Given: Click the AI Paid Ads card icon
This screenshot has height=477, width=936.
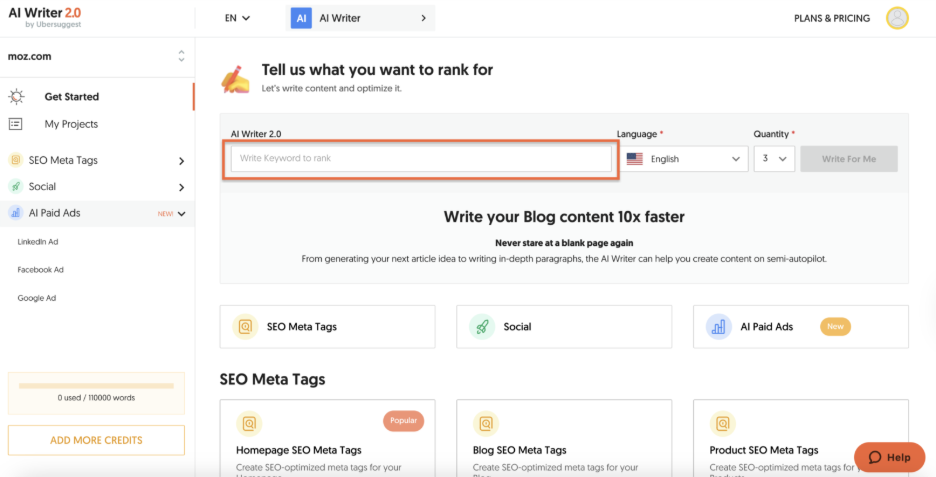Looking at the screenshot, I should pos(719,327).
